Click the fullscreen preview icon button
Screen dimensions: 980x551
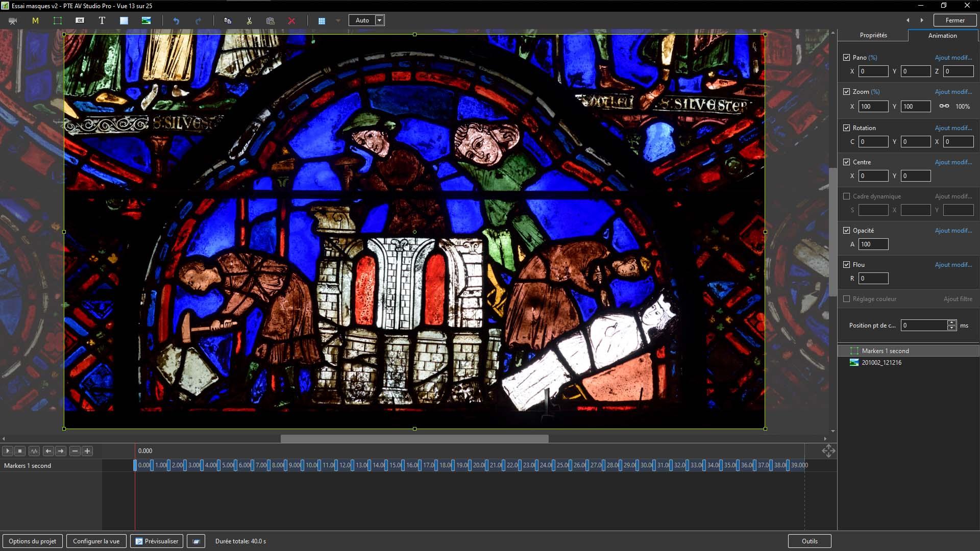coord(196,541)
